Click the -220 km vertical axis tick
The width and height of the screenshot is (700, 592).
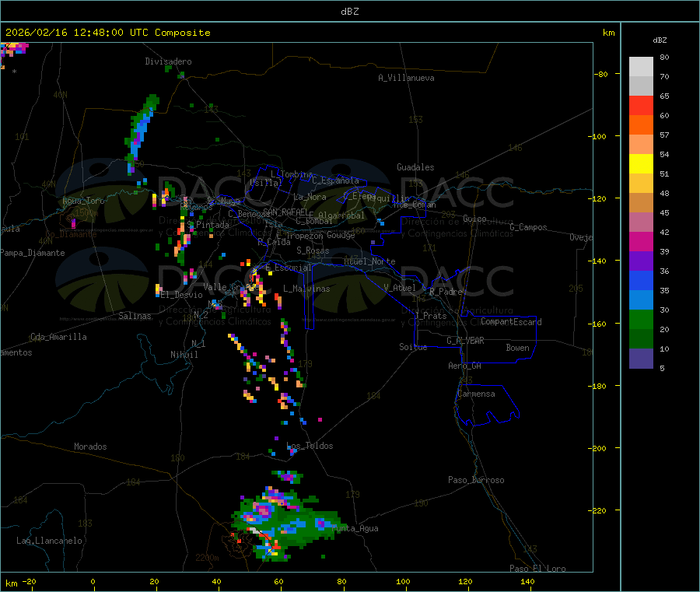[599, 511]
